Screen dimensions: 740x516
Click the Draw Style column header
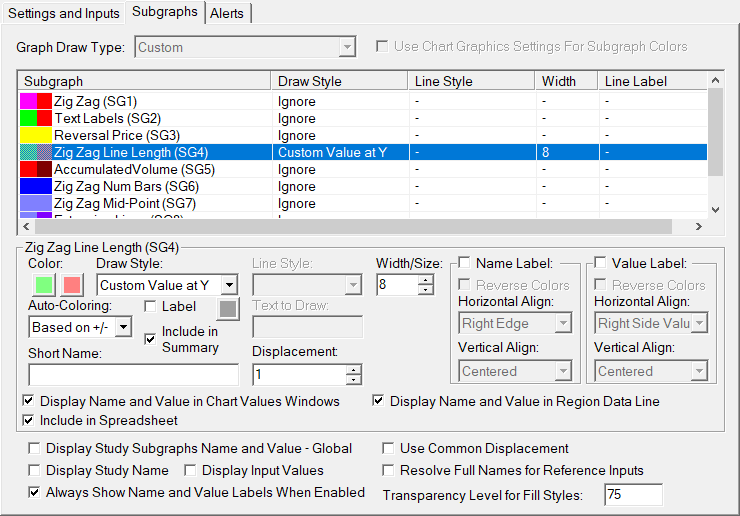click(340, 81)
